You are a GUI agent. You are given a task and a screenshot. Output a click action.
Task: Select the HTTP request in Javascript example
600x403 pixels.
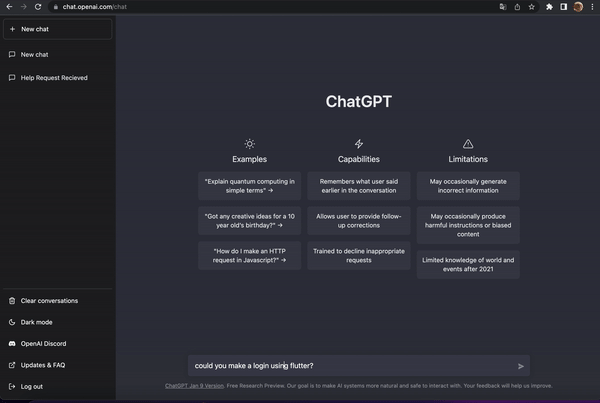coord(249,256)
